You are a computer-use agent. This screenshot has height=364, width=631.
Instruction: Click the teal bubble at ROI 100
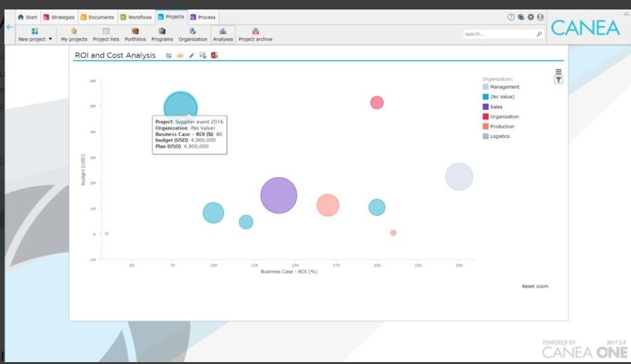point(213,213)
